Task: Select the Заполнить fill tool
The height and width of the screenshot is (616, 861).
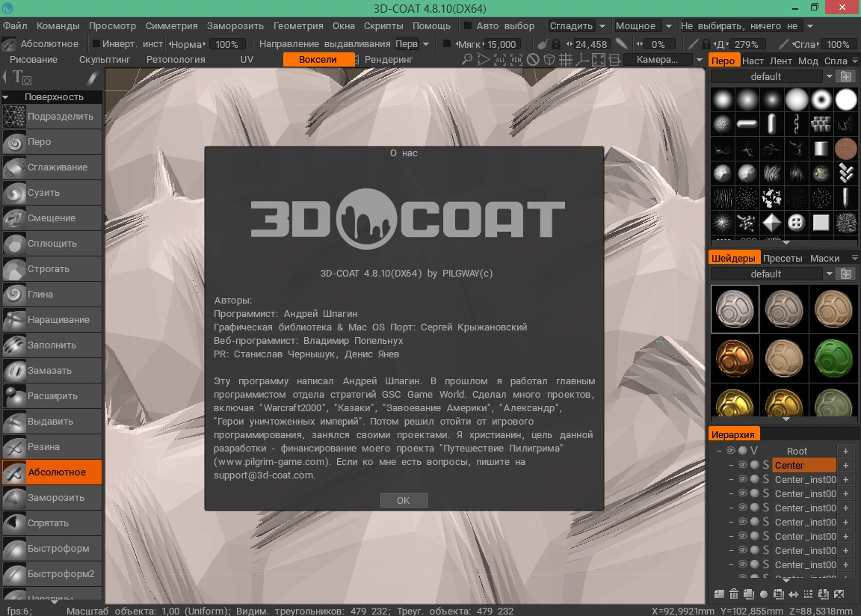Action: coord(52,345)
